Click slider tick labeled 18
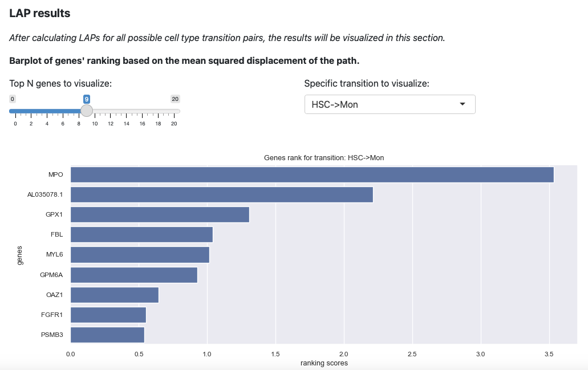Screen dimensions: 588x370 click(x=158, y=124)
